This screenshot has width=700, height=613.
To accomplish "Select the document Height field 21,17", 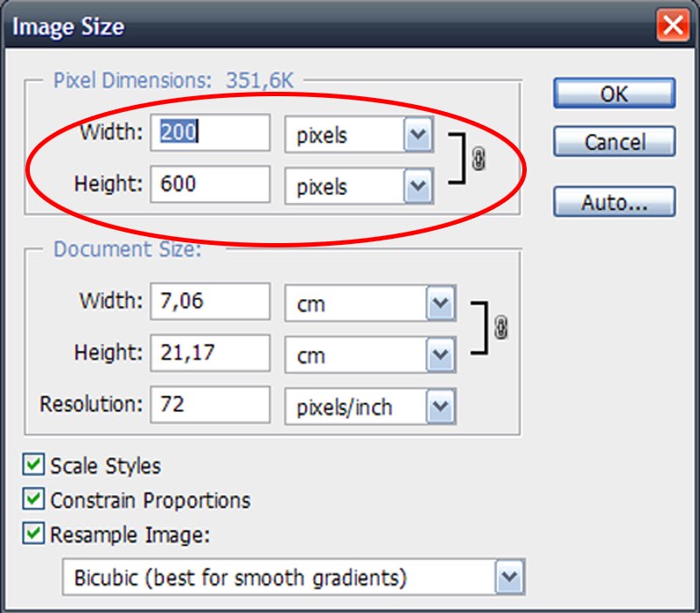I will 210,353.
